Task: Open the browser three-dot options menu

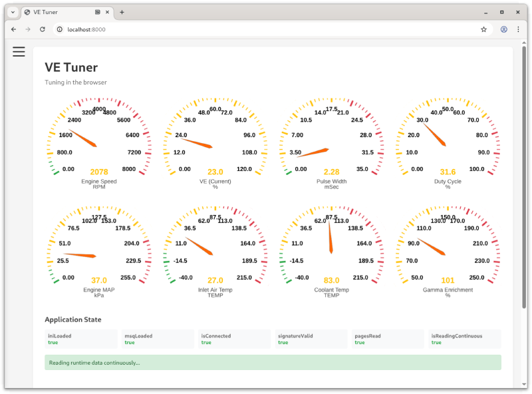Action: tap(518, 29)
